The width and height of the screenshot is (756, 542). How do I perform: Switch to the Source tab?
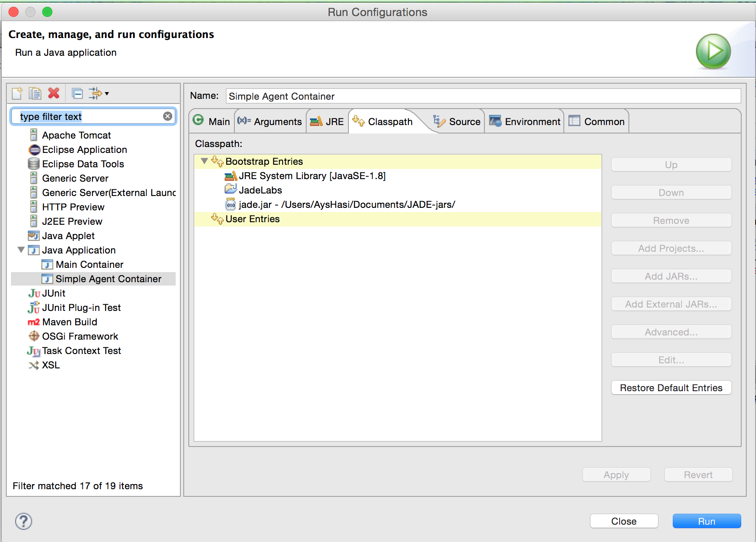(x=457, y=121)
